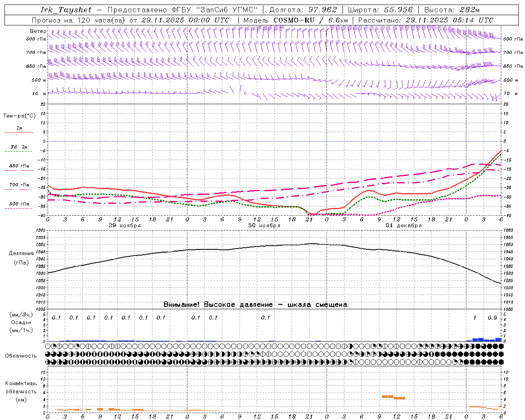
Task: Click the 01 декабря date label
Action: (404, 226)
